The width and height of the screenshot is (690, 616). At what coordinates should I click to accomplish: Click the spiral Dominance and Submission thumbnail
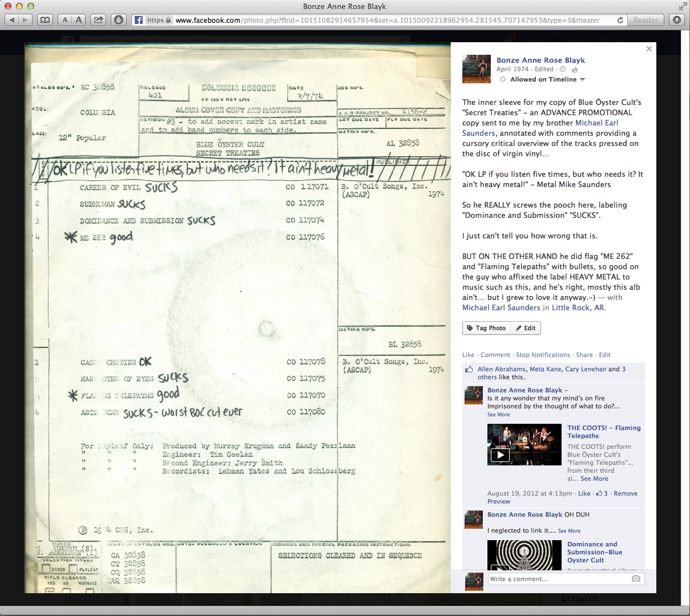click(524, 555)
